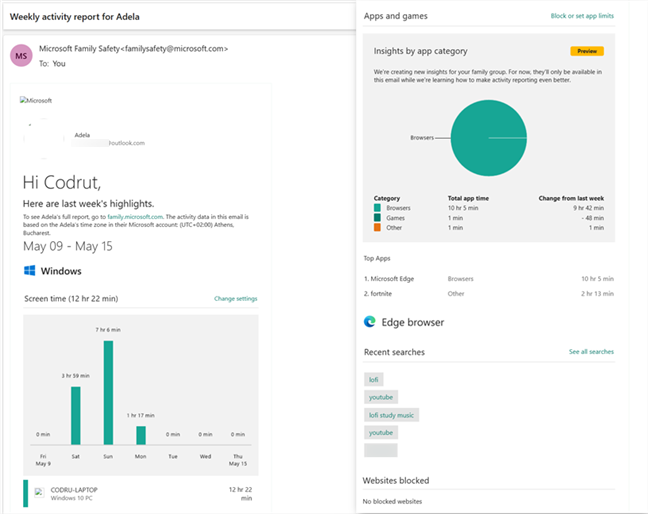Click the blank search tag
Viewport: 648px width, 514px height.
tap(381, 450)
